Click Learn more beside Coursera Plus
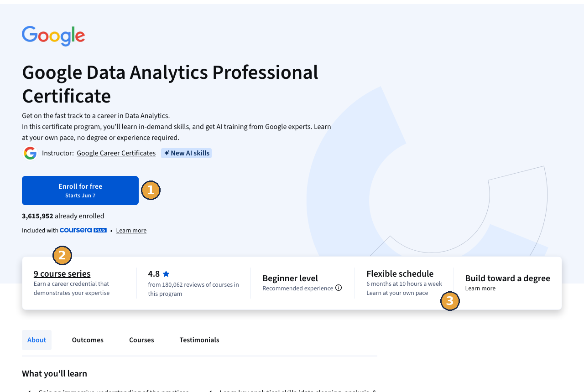The height and width of the screenshot is (392, 584). click(131, 231)
